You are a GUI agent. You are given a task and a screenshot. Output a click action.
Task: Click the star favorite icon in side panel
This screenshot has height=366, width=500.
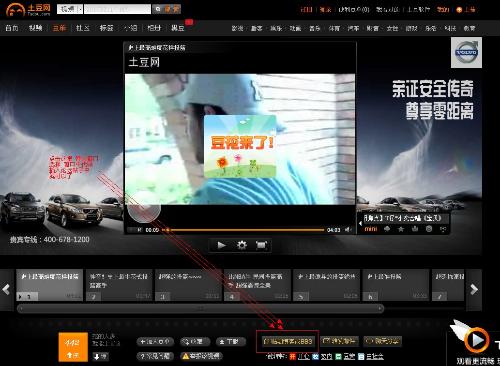(401, 229)
